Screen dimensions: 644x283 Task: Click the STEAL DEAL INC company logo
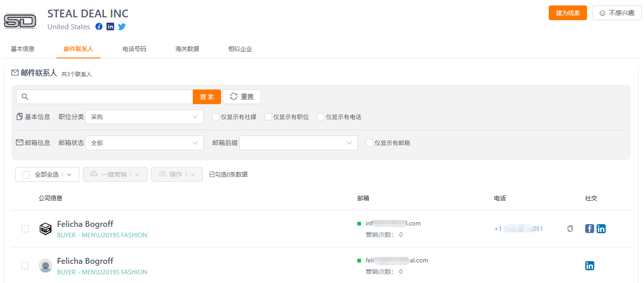tap(20, 21)
